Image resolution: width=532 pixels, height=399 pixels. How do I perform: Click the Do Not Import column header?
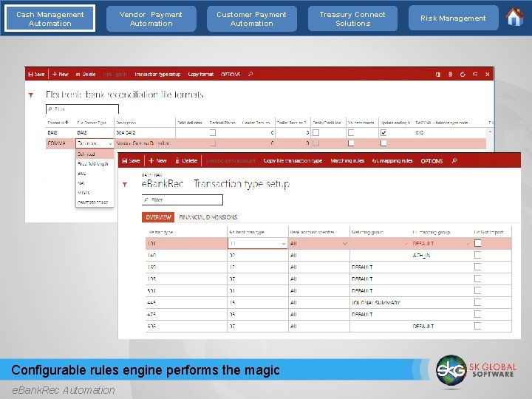point(488,233)
